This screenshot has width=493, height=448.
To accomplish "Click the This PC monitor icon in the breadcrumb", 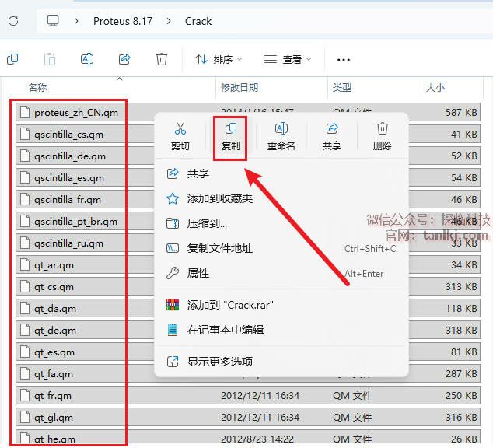I will (x=53, y=21).
